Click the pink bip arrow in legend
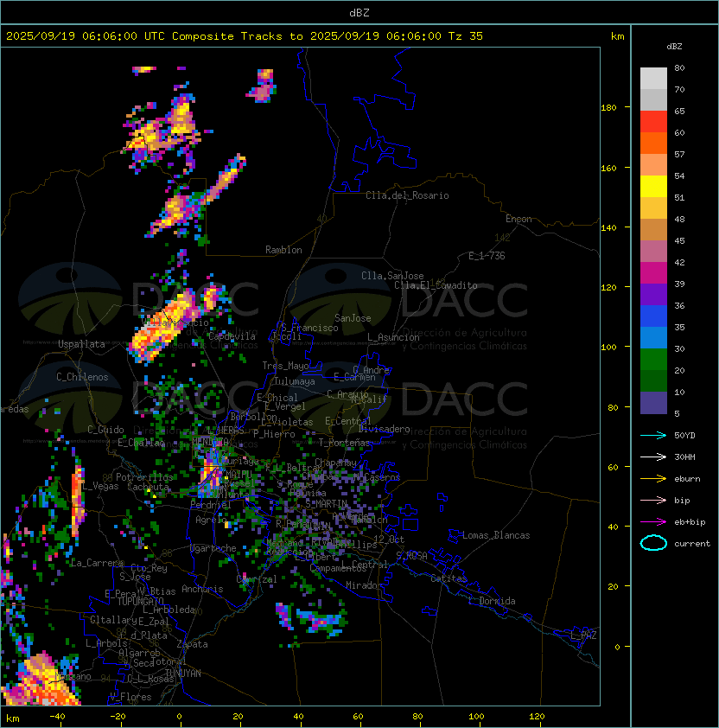The height and width of the screenshot is (728, 719). tap(653, 500)
